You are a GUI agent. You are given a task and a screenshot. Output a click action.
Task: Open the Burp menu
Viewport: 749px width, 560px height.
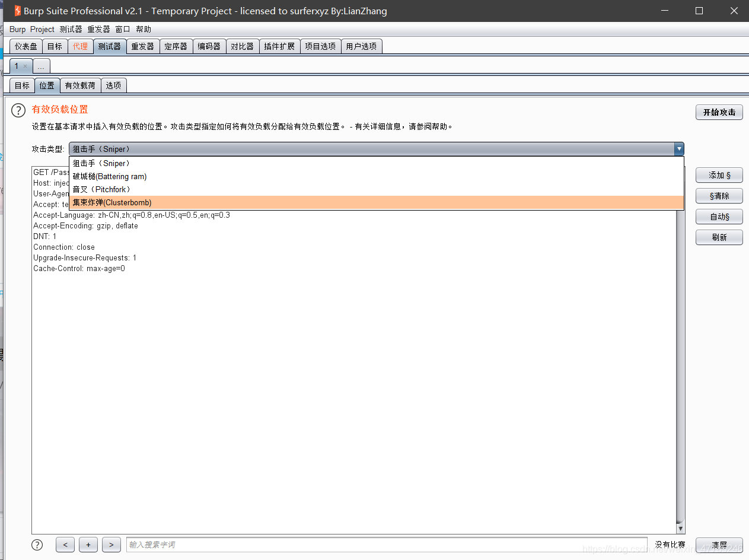click(18, 29)
